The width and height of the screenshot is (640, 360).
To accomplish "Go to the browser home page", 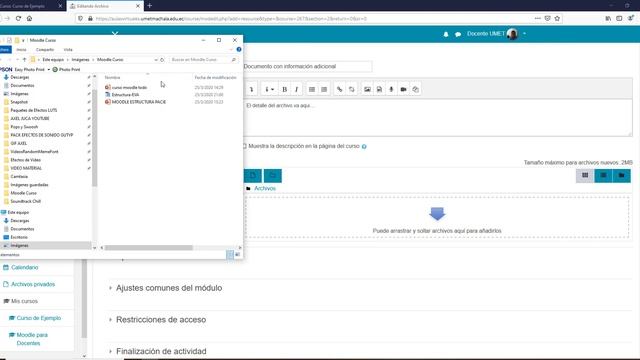I will (29, 18).
